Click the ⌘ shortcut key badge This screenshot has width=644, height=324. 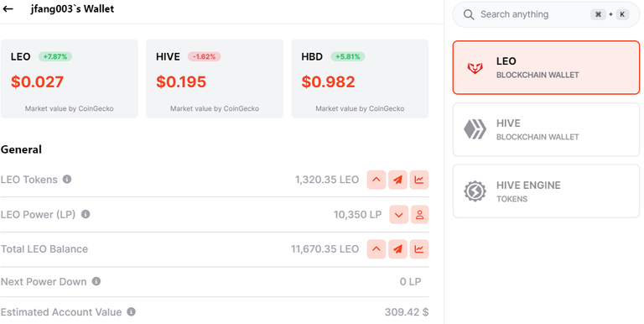pos(599,14)
